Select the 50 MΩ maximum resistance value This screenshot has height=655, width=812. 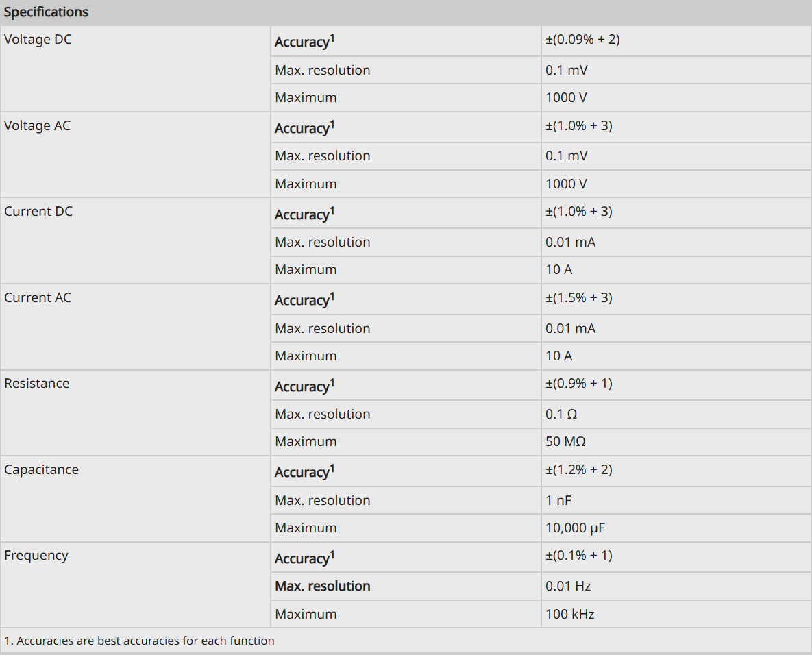point(565,441)
